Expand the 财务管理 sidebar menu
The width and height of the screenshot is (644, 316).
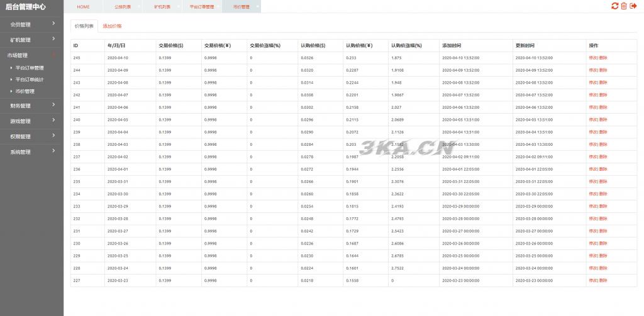click(x=31, y=106)
